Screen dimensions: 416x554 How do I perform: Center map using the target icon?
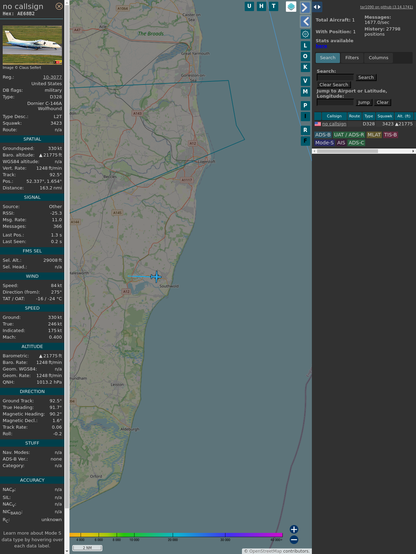[x=305, y=34]
